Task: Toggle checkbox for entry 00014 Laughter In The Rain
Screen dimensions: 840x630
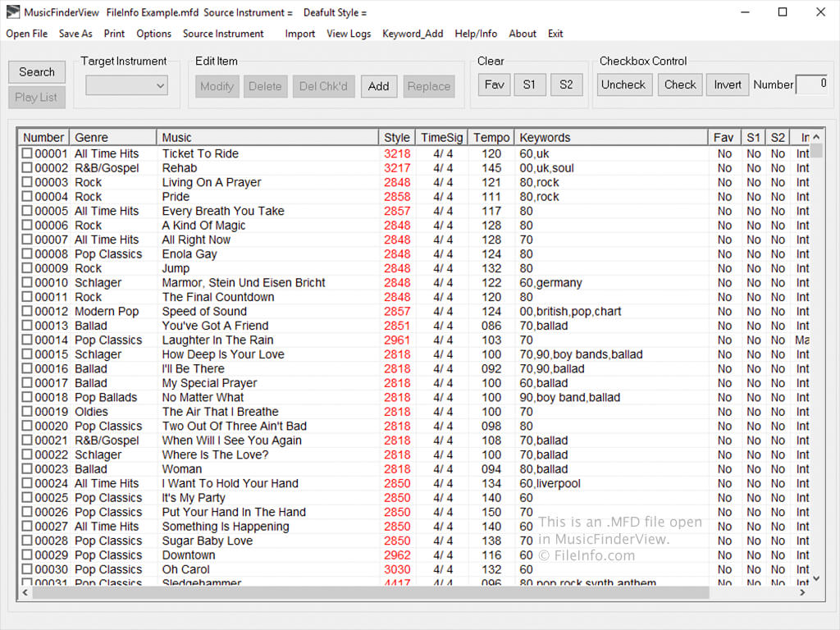Action: point(27,340)
